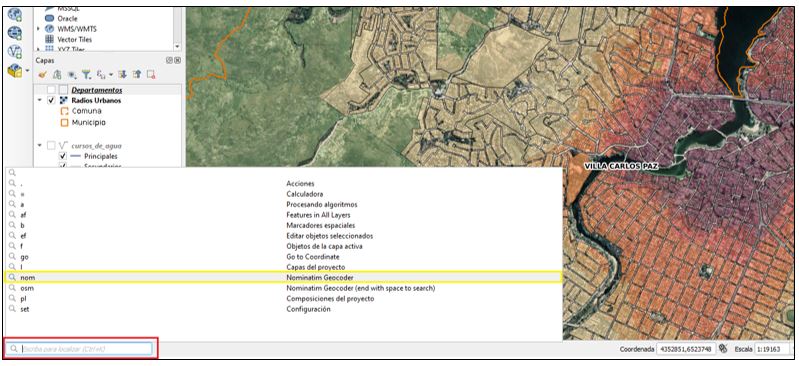This screenshot has width=799, height=366.
Task: Click the Vector Tiles grid icon in the Browser tree
Action: [x=49, y=39]
